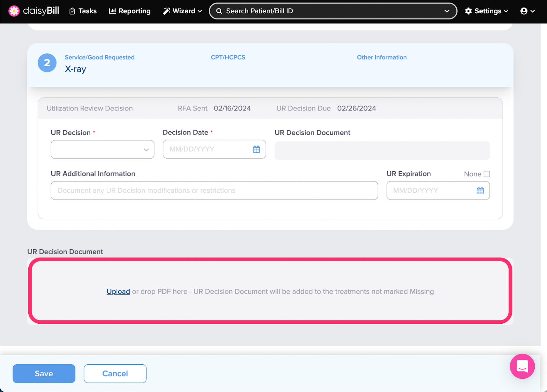Click the Save button
The height and width of the screenshot is (392, 547).
(x=44, y=374)
